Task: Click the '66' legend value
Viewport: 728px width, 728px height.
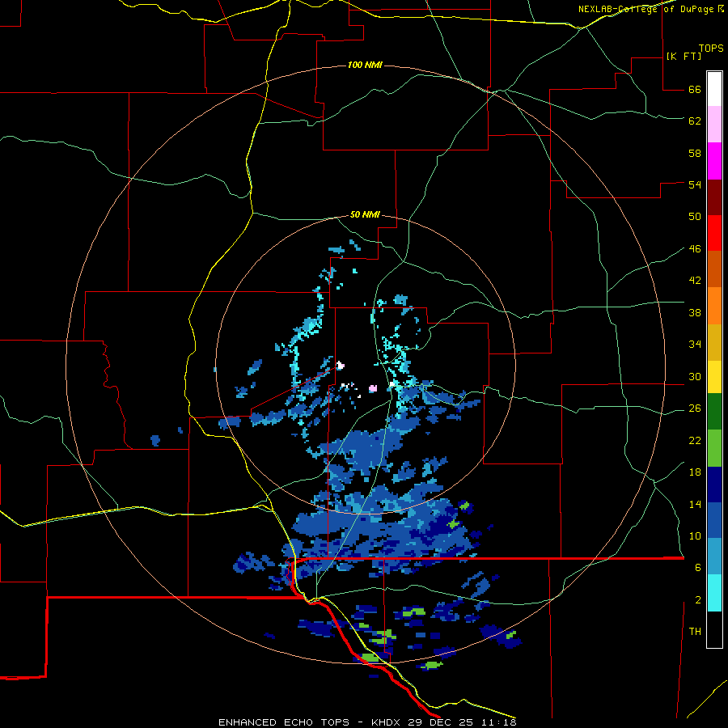Action: pyautogui.click(x=695, y=89)
